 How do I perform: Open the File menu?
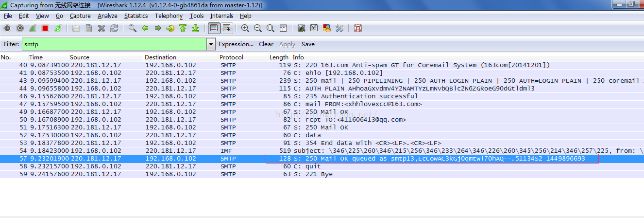click(8, 16)
